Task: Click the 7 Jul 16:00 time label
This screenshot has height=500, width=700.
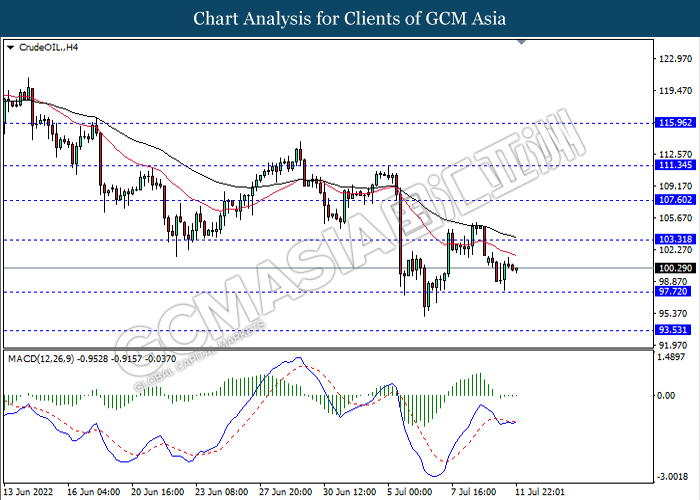Action: click(474, 492)
